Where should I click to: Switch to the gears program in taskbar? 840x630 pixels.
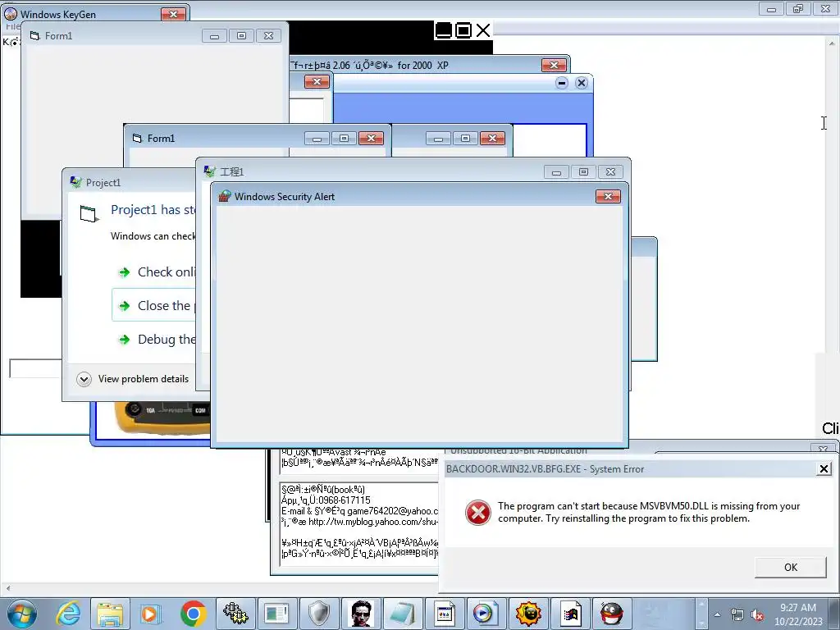click(x=235, y=614)
